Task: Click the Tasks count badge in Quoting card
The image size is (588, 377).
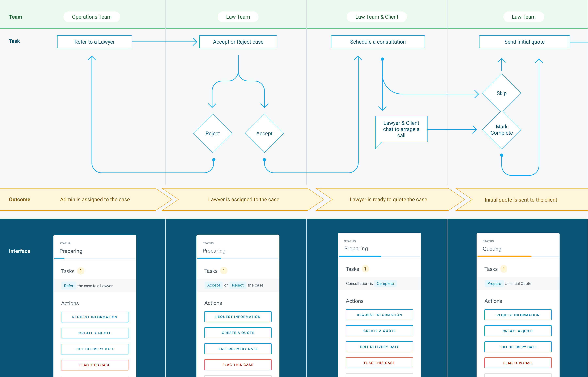Action: [x=504, y=269]
